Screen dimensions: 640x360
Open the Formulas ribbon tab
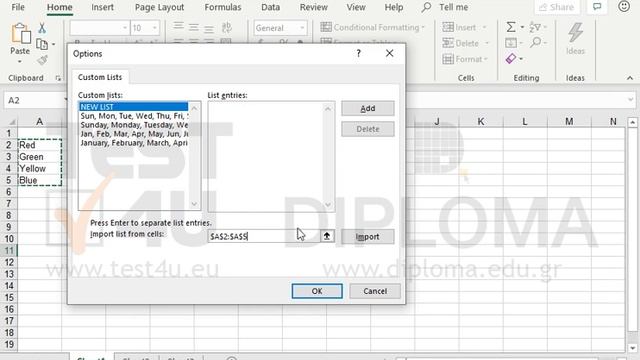(x=223, y=7)
